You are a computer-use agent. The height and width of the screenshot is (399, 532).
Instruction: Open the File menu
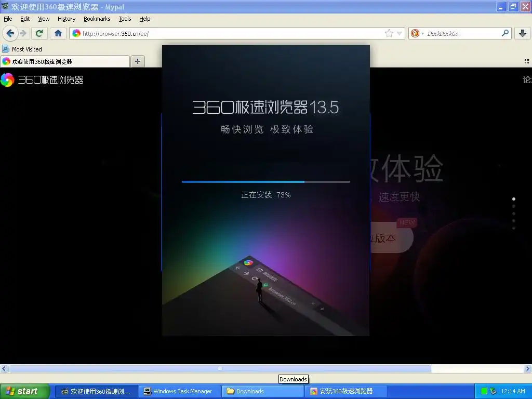coord(8,19)
